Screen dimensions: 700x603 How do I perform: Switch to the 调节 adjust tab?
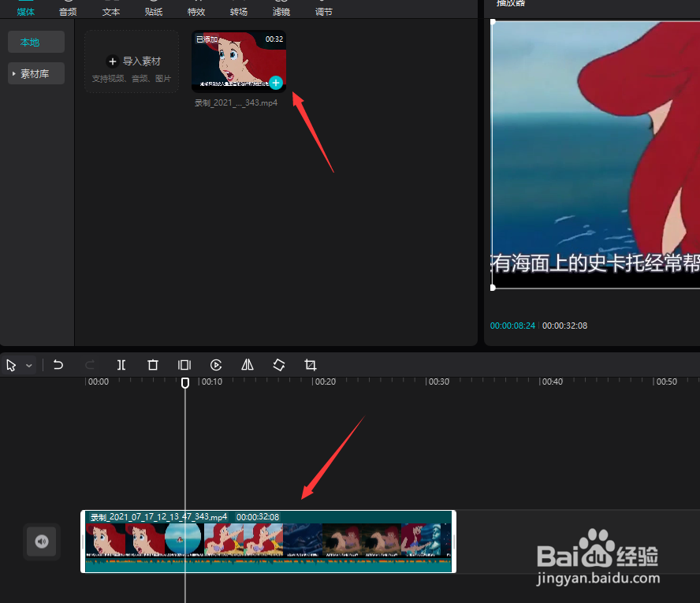324,11
